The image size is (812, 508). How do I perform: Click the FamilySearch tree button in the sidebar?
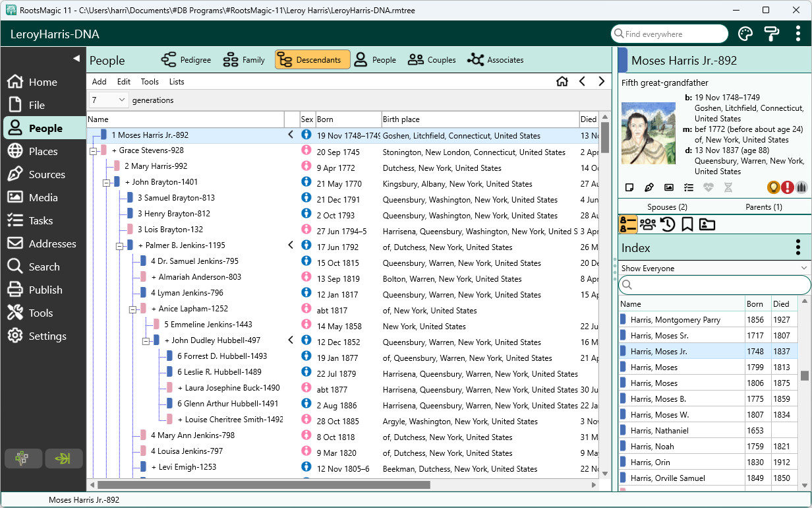(x=24, y=458)
